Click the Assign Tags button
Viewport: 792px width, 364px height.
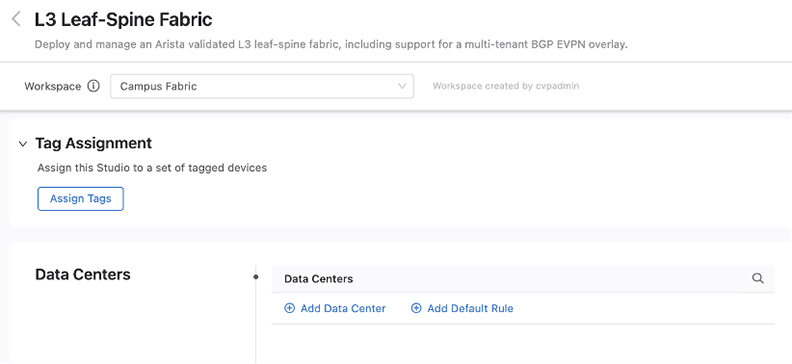click(80, 199)
